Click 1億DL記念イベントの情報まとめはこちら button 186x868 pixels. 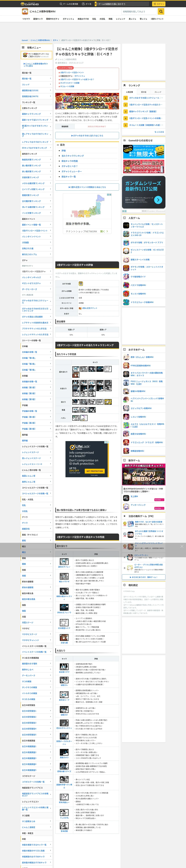pos(87,187)
